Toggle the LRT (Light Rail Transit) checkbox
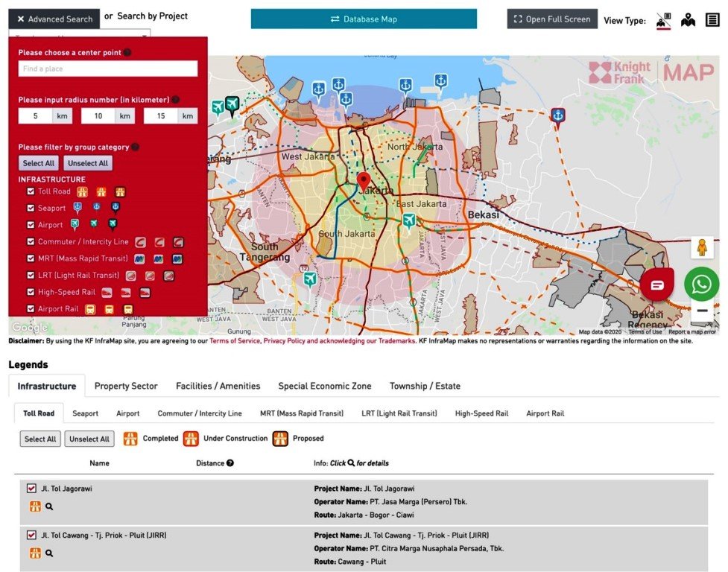This screenshot has height=572, width=728. (x=31, y=275)
